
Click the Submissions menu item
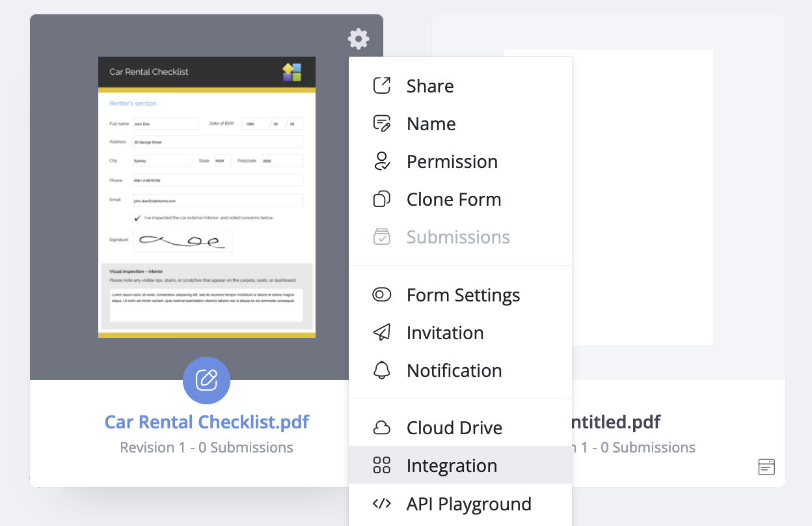[457, 237]
